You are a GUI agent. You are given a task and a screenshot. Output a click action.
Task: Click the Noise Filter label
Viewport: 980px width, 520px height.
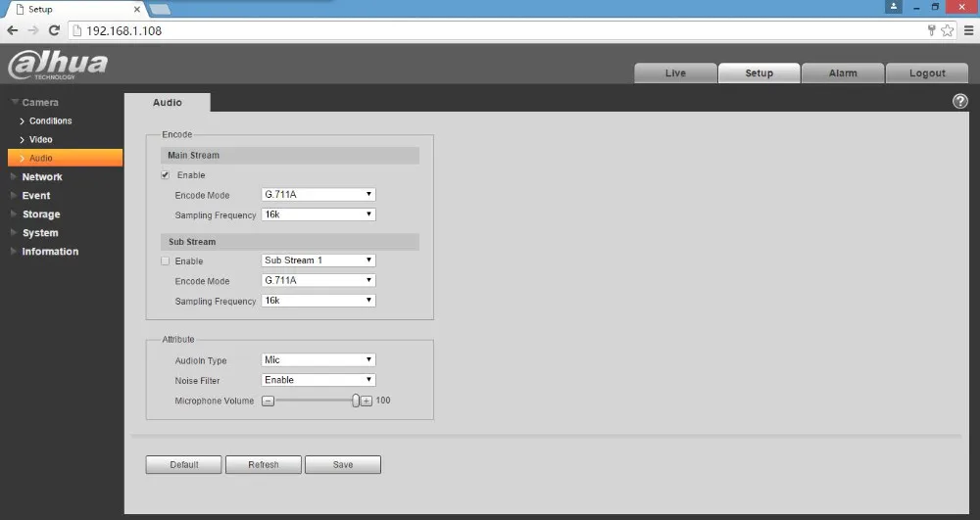198,381
